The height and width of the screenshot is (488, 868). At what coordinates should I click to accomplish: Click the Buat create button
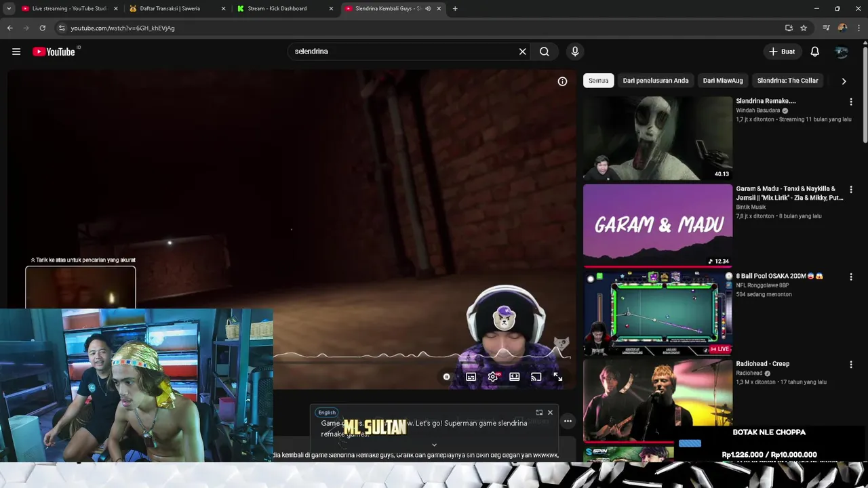coord(782,52)
